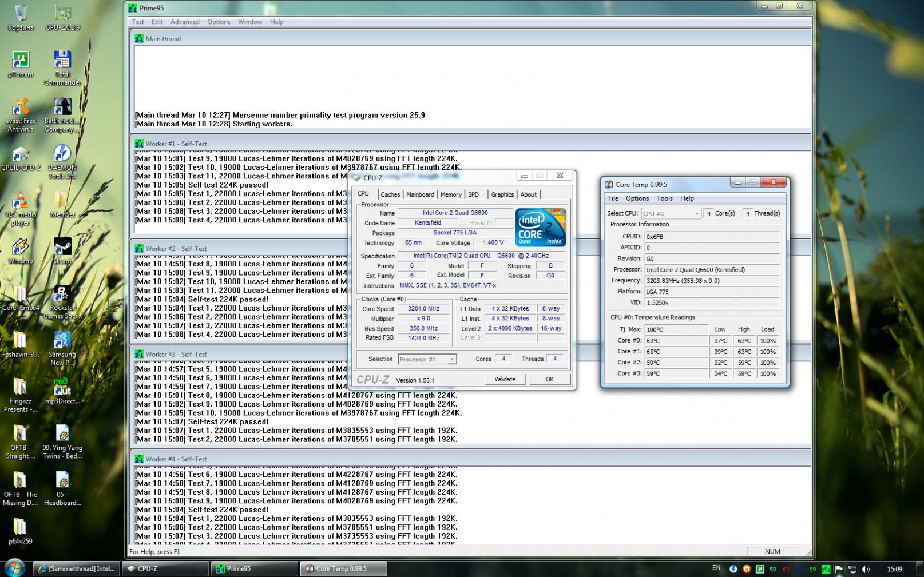Screen dimensions: 924x577
Task: Expand the Select CPU dropdown in Core Temp
Action: click(671, 213)
